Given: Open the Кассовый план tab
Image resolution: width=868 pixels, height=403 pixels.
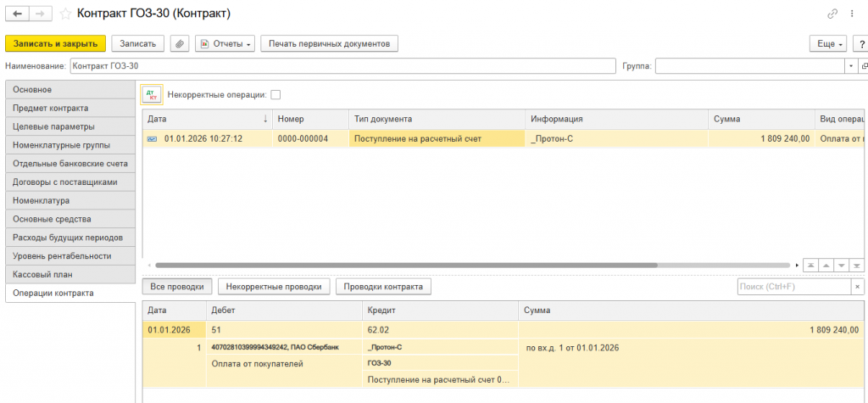Looking at the screenshot, I should tap(70, 274).
